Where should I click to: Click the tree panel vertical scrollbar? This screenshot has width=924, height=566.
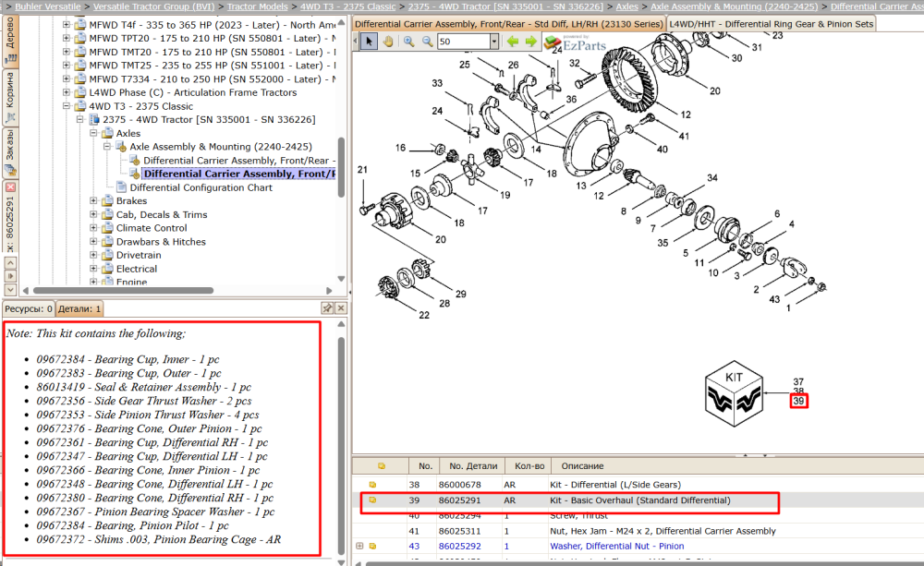(x=341, y=167)
